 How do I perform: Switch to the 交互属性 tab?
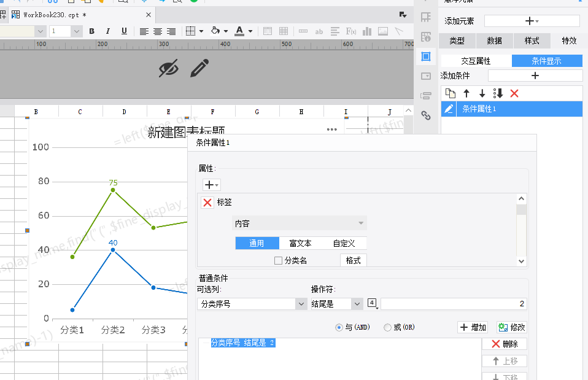(476, 61)
